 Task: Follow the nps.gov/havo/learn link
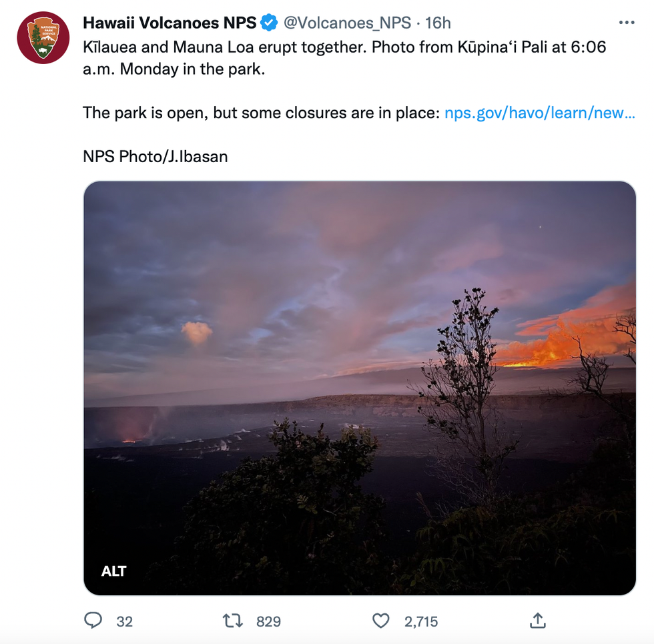coord(539,113)
